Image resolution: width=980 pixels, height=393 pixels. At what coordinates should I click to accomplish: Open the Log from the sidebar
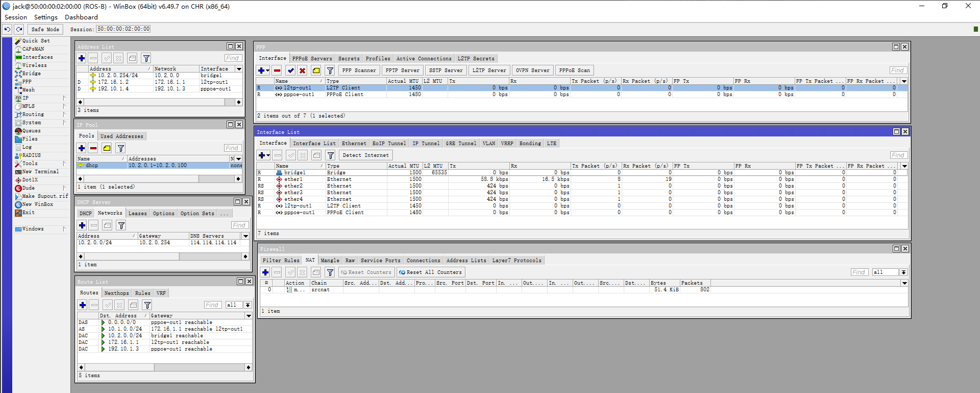click(27, 147)
